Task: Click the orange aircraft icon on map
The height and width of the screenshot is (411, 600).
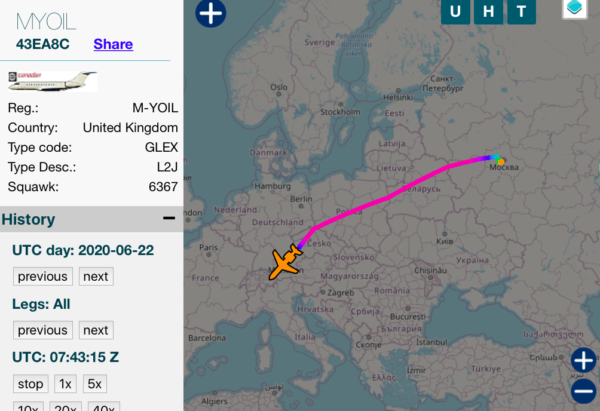Action: pyautogui.click(x=284, y=262)
